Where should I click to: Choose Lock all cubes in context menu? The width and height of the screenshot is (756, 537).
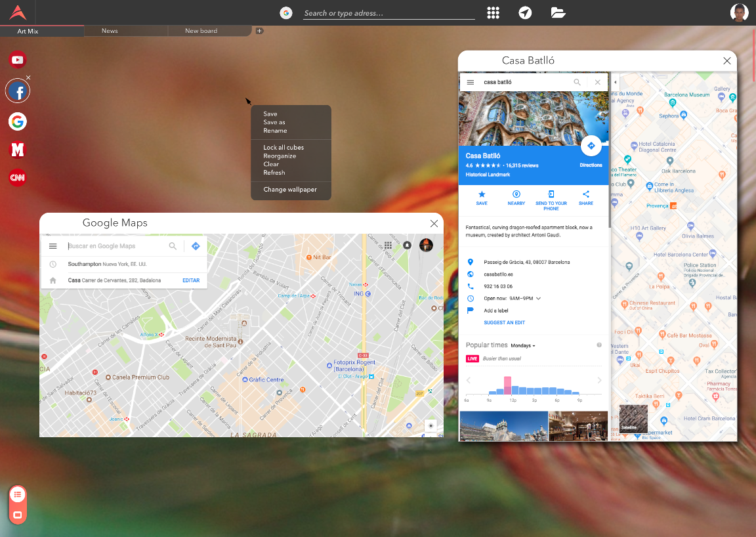coord(283,147)
